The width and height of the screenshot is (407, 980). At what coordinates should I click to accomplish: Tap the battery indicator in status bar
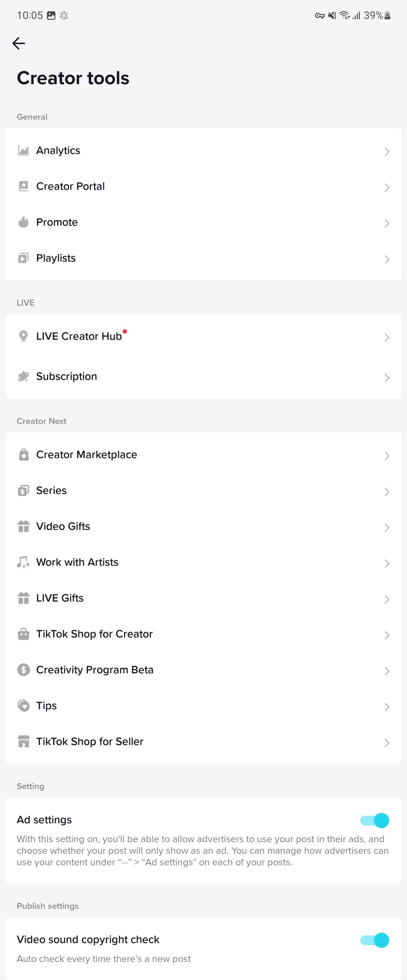[x=387, y=16]
